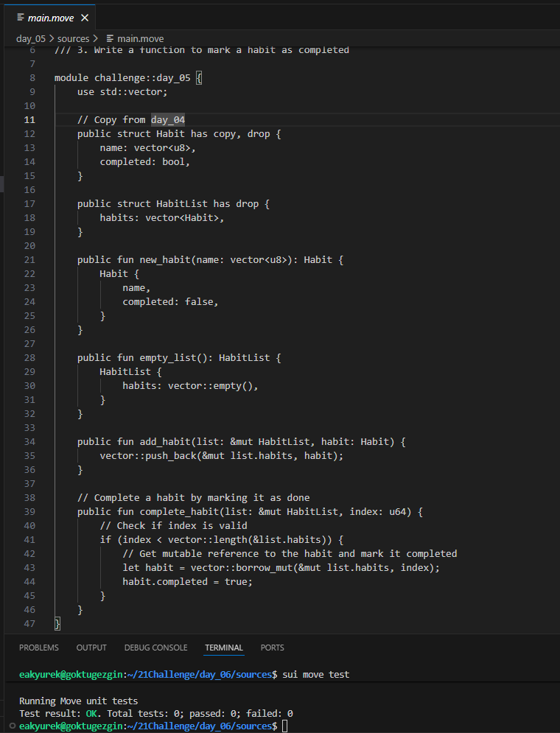This screenshot has height=733, width=560.
Task: Click 'sui move test' command in terminal
Action: click(x=316, y=675)
